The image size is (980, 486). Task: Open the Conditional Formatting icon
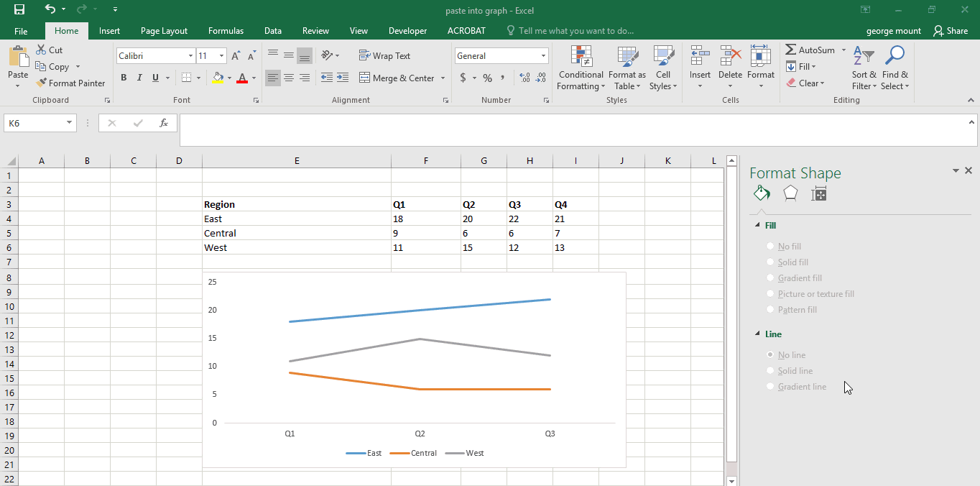[x=581, y=57]
